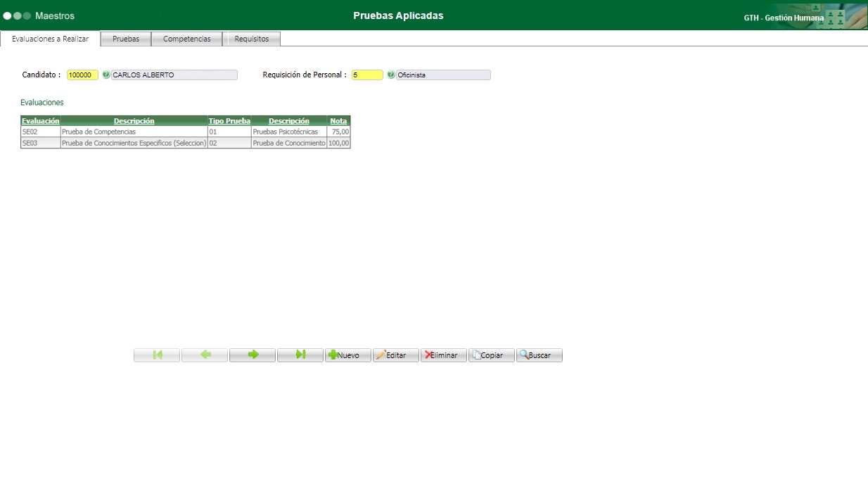Click the Editar button
The image size is (868, 491).
click(x=396, y=355)
